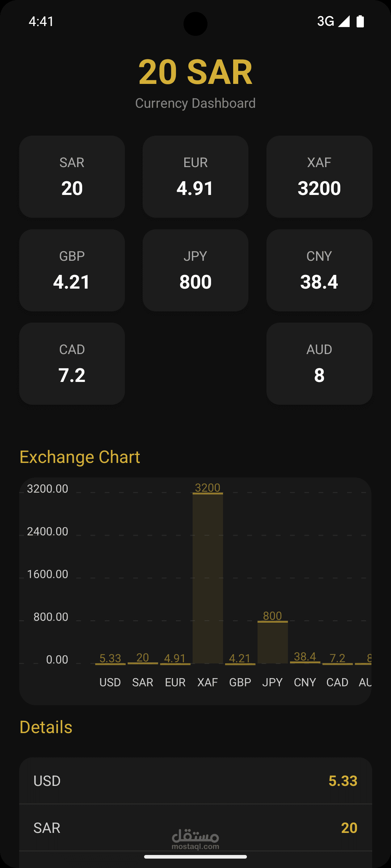
Task: Tap the cellular signal strength icon
Action: coord(344,21)
